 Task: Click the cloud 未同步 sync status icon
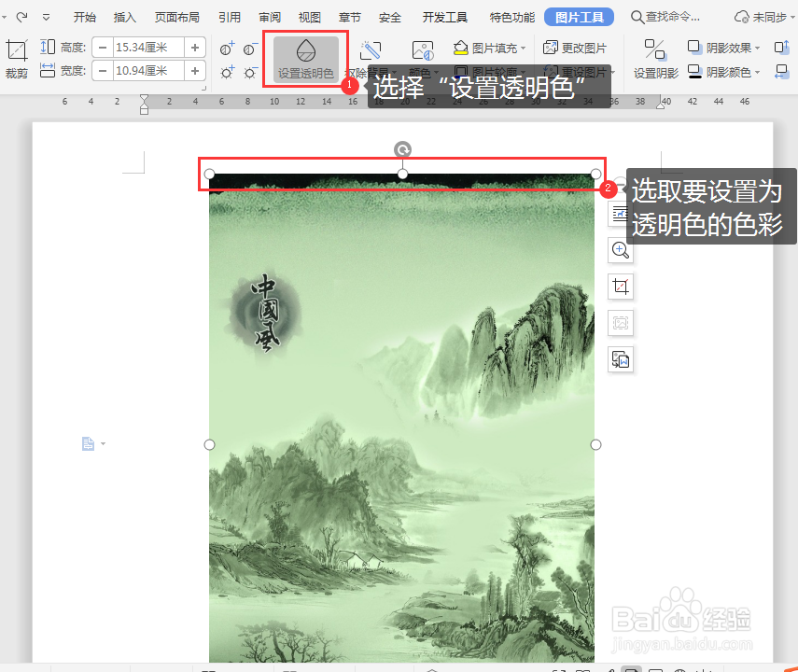click(741, 18)
